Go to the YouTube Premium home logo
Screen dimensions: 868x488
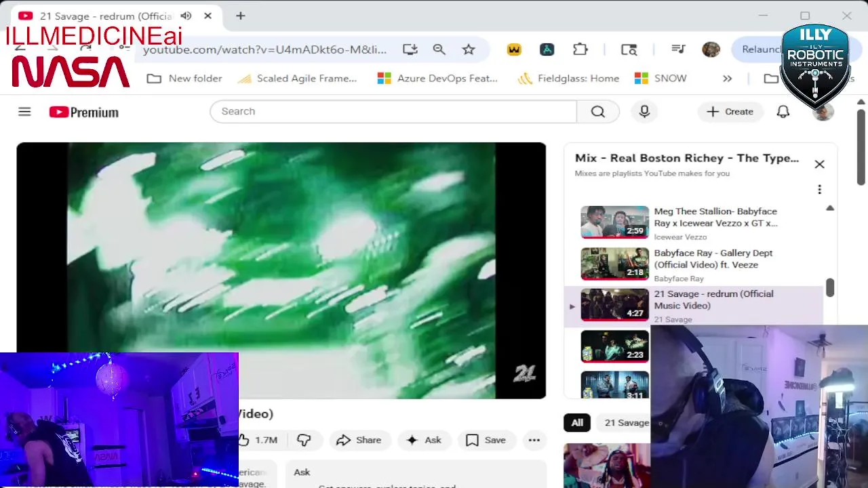tap(83, 112)
